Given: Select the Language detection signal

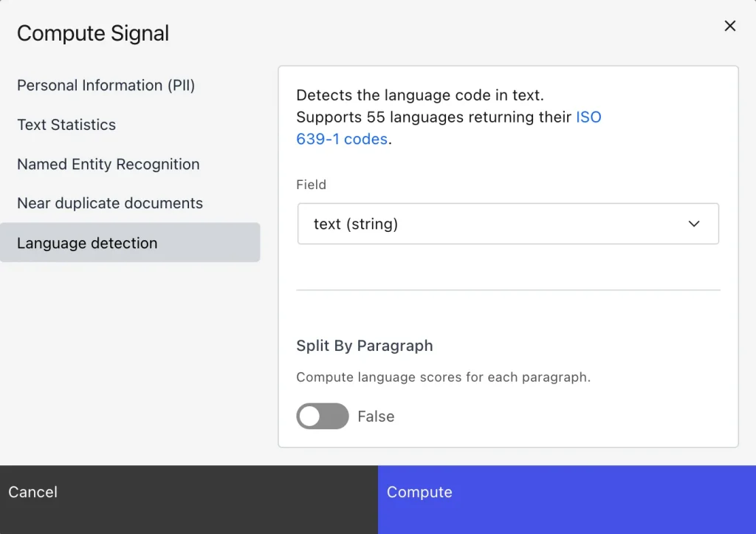Looking at the screenshot, I should click(130, 243).
